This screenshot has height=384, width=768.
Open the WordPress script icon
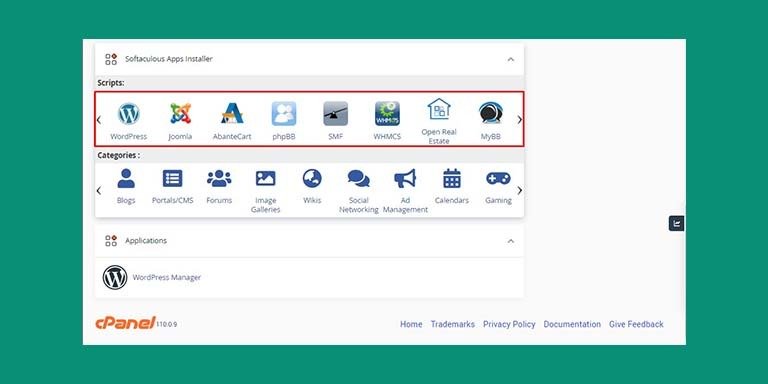click(129, 114)
